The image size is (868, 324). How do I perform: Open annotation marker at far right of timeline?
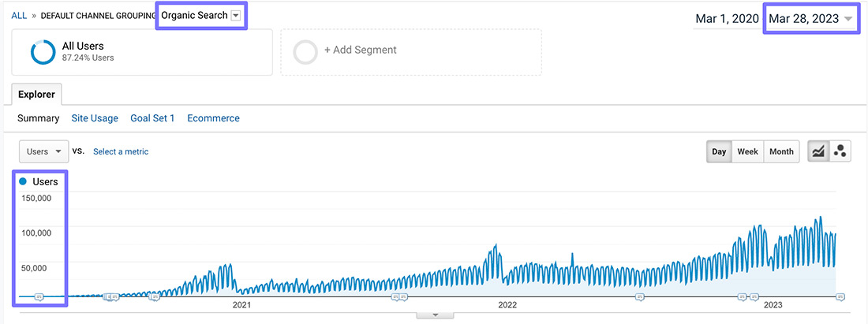click(840, 297)
